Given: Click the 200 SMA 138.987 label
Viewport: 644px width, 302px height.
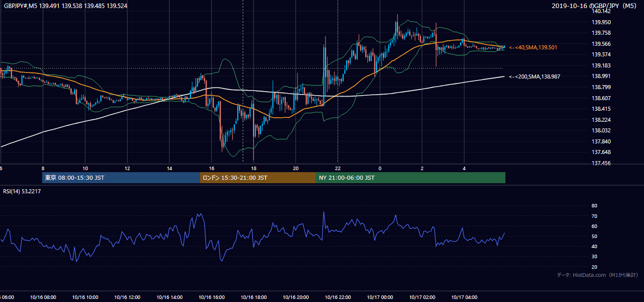Looking at the screenshot, I should [x=534, y=77].
